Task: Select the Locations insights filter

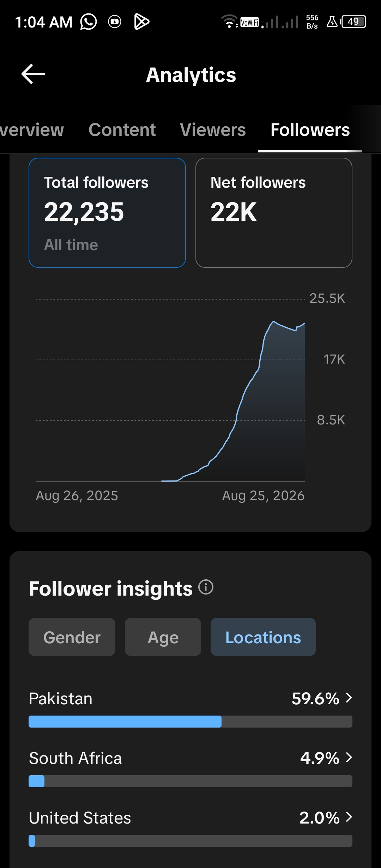Action: click(x=263, y=637)
